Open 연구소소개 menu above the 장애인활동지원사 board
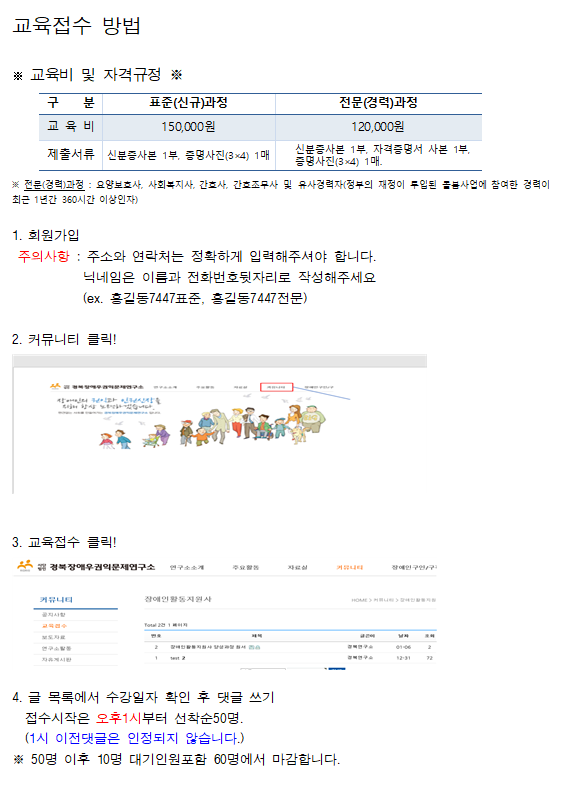The width and height of the screenshot is (563, 786). pyautogui.click(x=186, y=567)
